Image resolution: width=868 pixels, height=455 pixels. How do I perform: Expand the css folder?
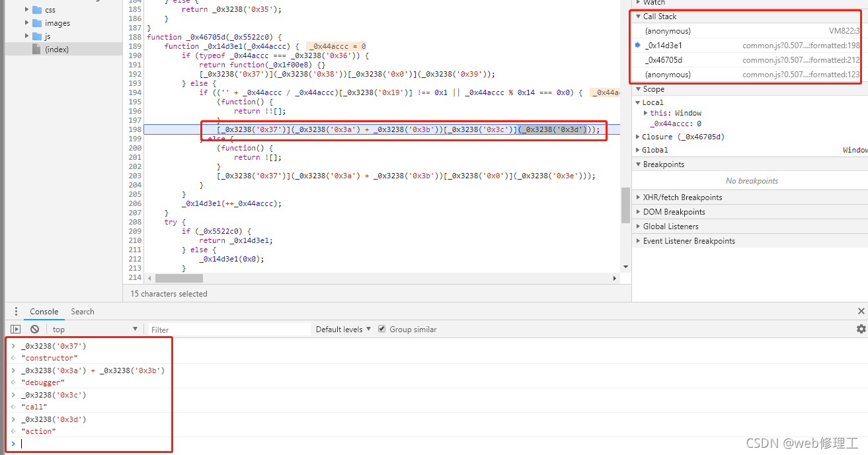27,10
